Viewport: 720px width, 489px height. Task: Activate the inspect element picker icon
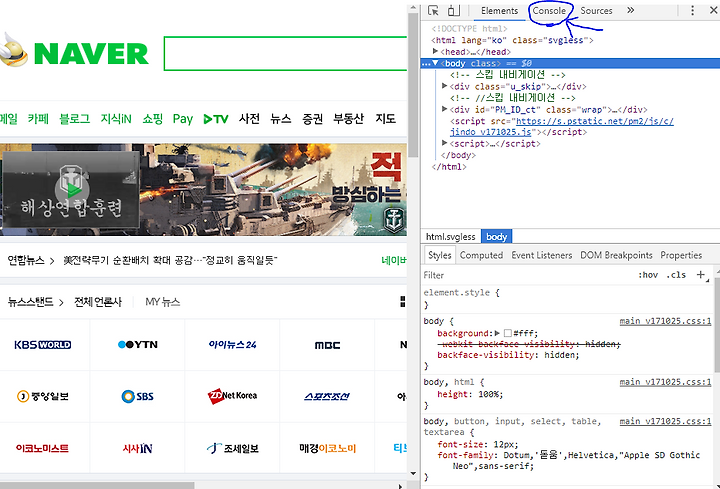[433, 11]
